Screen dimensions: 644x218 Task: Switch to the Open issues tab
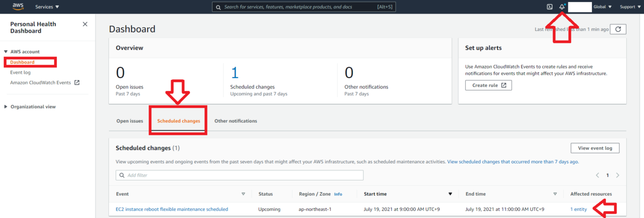coord(130,121)
